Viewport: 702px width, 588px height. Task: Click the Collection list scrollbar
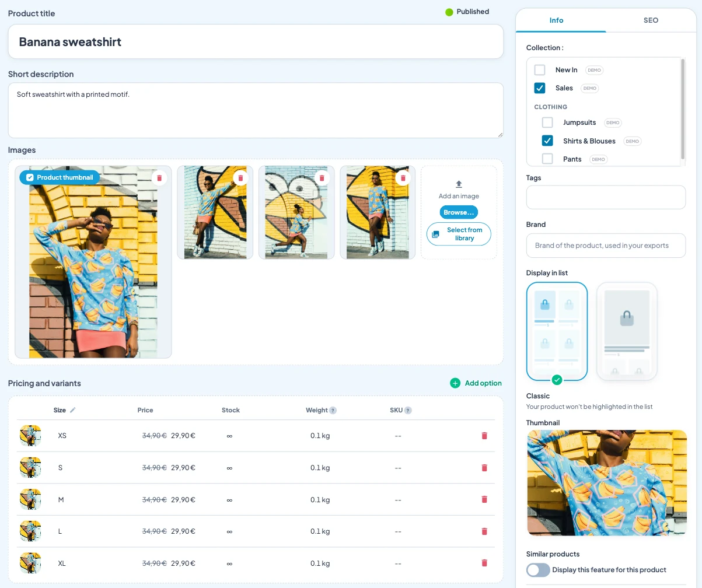[x=683, y=108]
